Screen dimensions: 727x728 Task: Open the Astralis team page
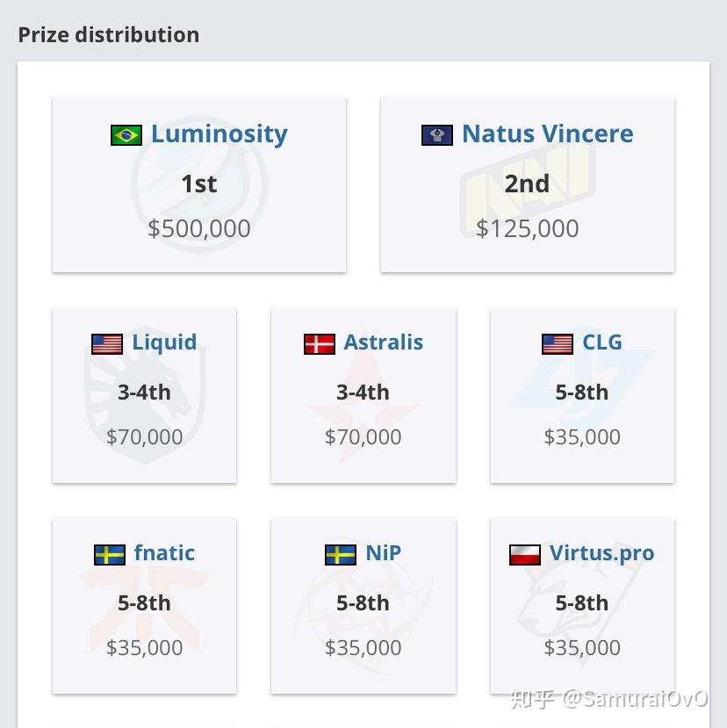pos(383,342)
